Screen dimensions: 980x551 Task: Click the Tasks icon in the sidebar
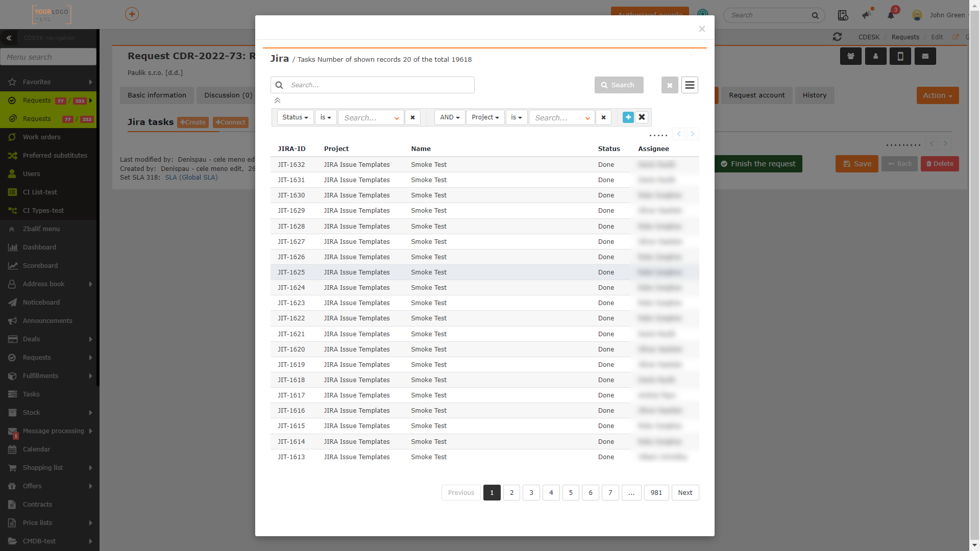pos(12,394)
